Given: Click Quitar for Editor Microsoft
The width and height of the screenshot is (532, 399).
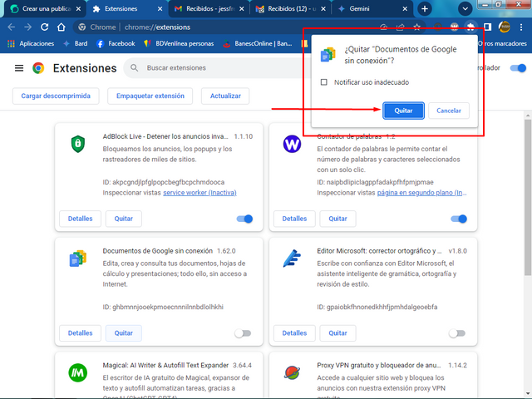Looking at the screenshot, I should tap(338, 333).
